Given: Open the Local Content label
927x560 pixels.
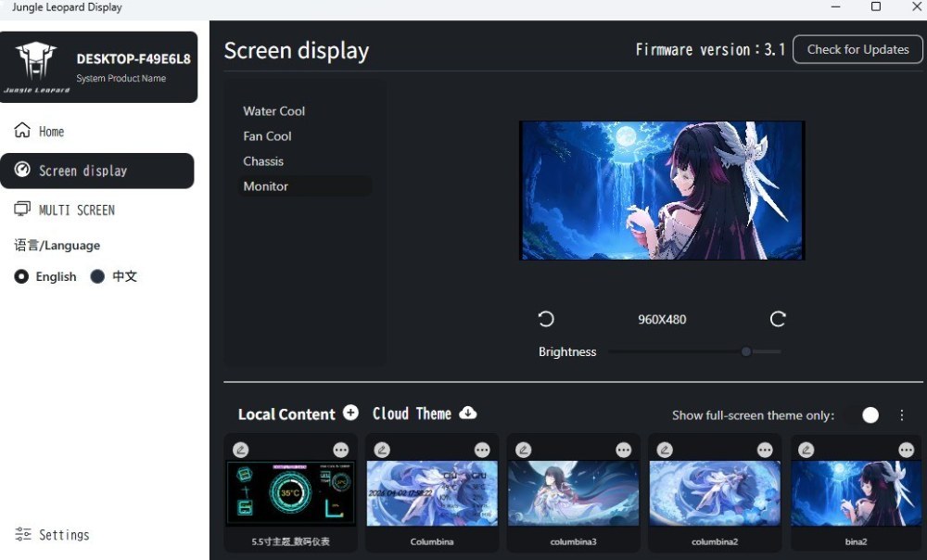Looking at the screenshot, I should pyautogui.click(x=286, y=414).
